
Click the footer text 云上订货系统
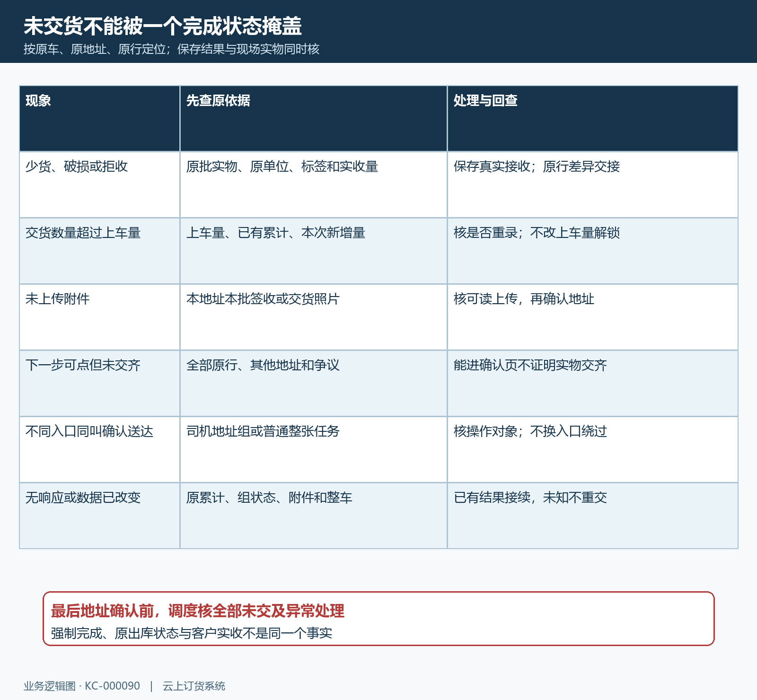[194, 686]
